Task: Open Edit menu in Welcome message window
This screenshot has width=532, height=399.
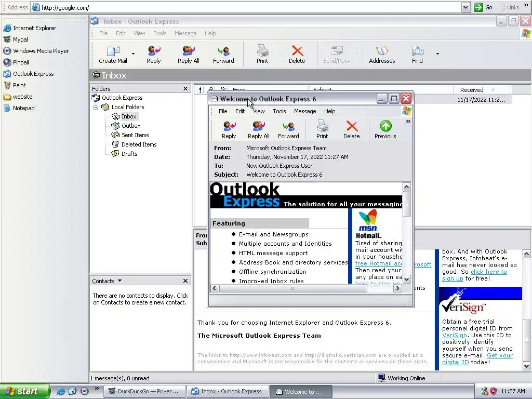Action: click(240, 111)
